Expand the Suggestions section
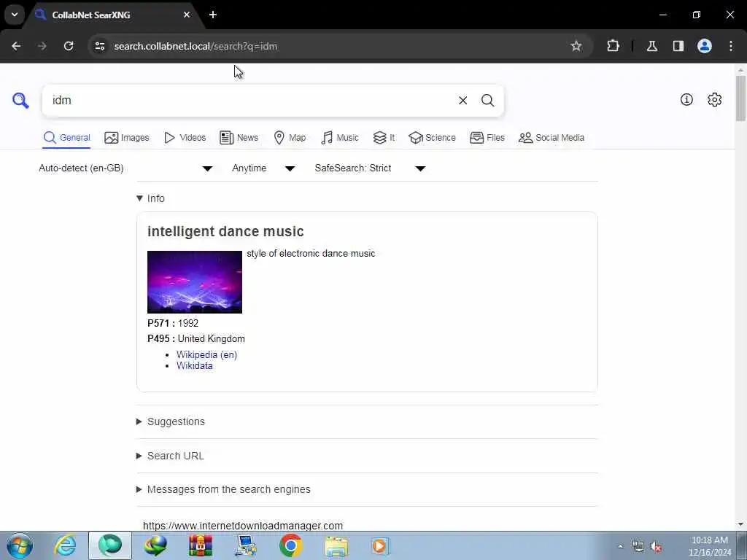Viewport: 747px width, 560px height. coord(171,421)
